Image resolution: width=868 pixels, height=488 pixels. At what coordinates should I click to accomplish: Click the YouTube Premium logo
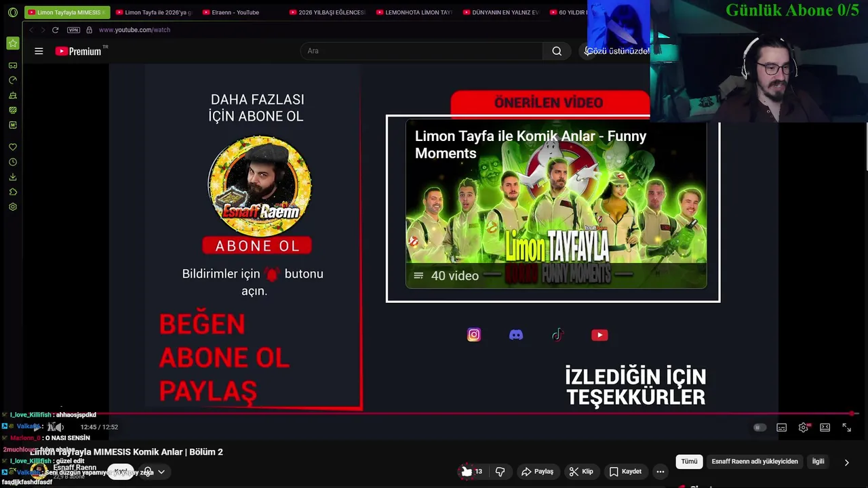[x=82, y=51]
